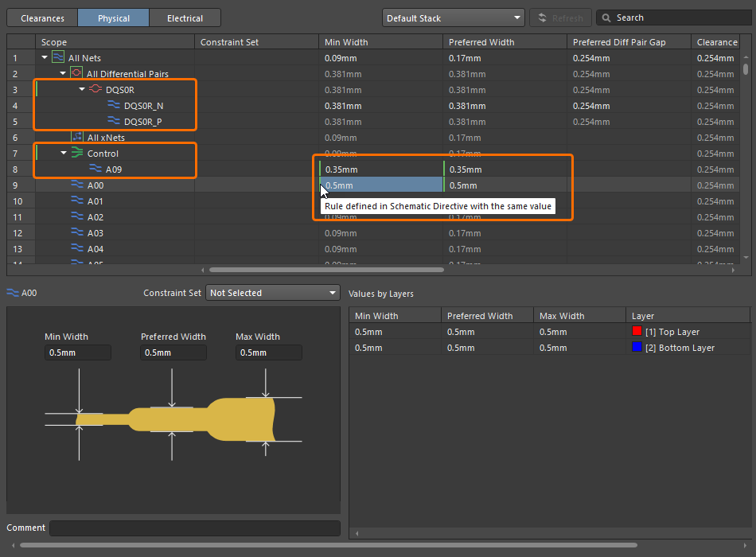Collapse the DQS0R differential pair node
756x557 pixels.
tap(82, 90)
